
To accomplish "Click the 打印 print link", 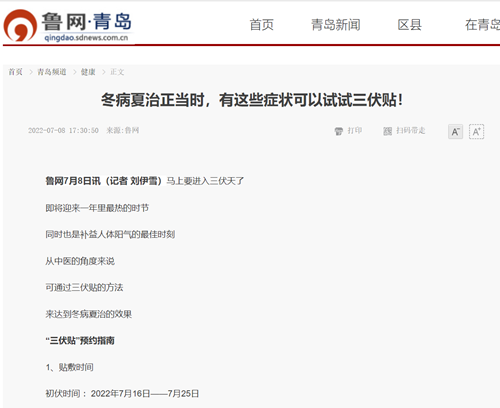I will (x=355, y=131).
